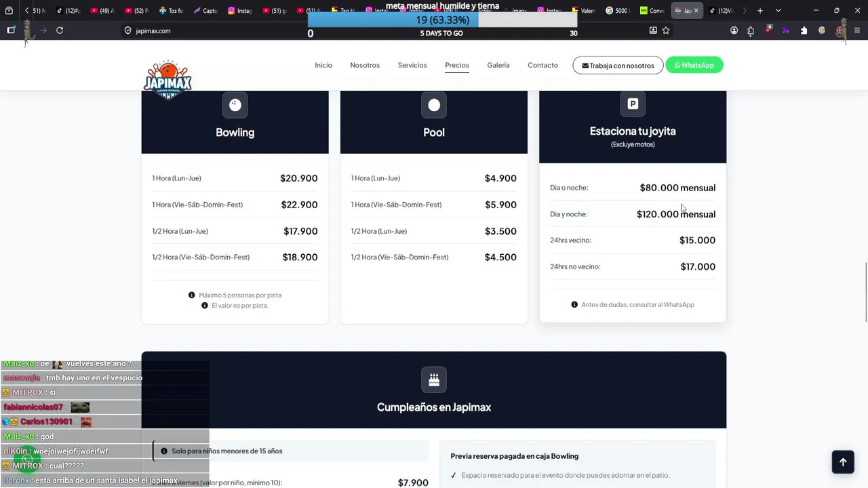Open the extensions puzzle icon
This screenshot has height=488, width=868.
click(x=751, y=30)
